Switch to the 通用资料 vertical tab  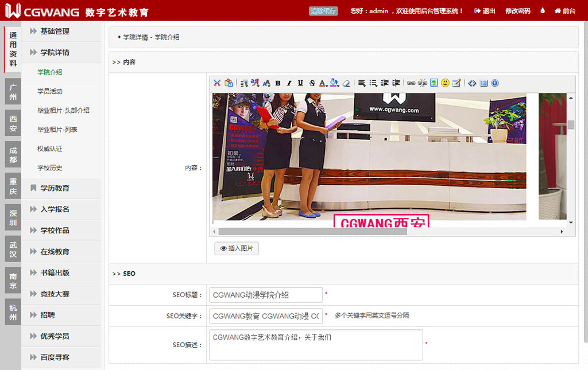coord(13,49)
